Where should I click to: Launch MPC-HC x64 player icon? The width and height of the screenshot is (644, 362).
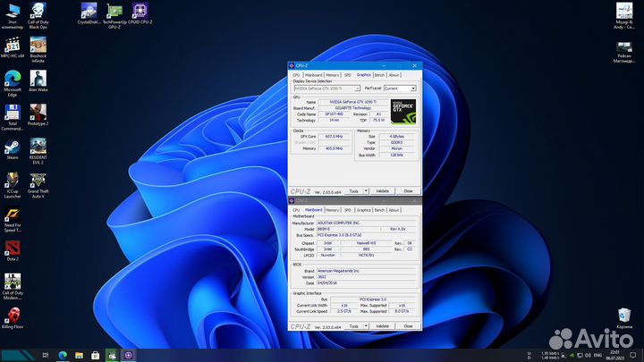tap(13, 47)
